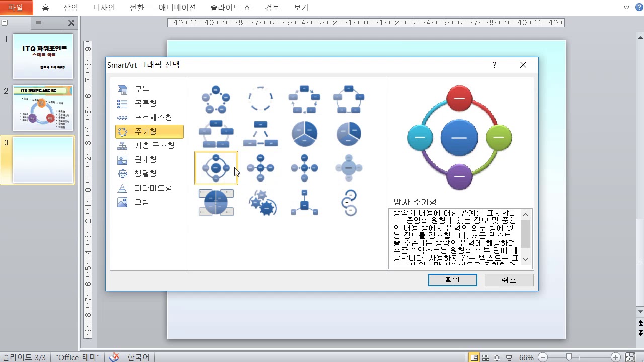Switch to Normal view in status bar
644x362 pixels.
(474, 357)
